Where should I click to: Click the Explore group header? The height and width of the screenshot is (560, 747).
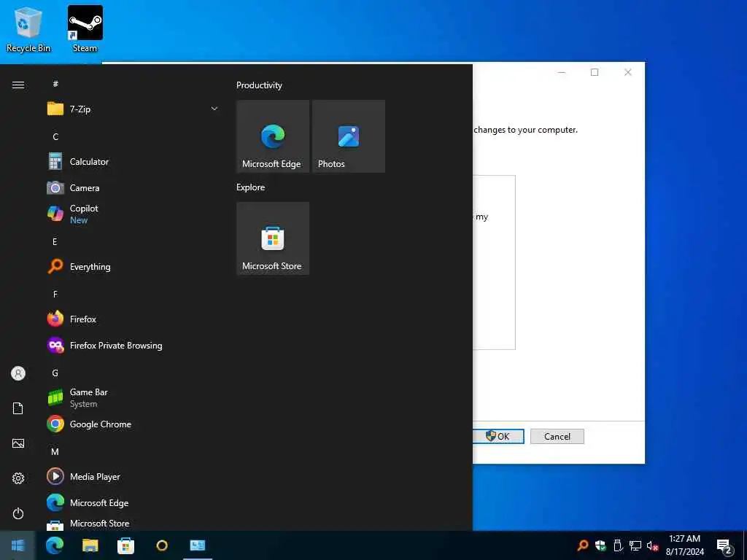[251, 187]
